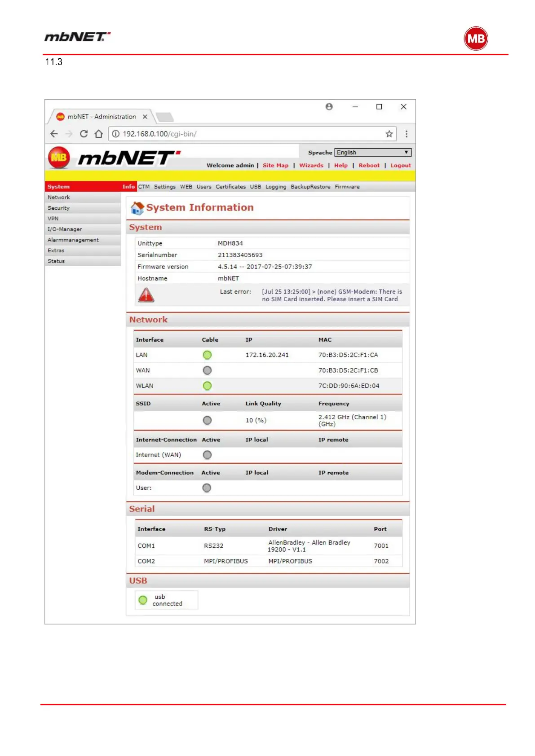Open the Wizards link

pyautogui.click(x=311, y=165)
